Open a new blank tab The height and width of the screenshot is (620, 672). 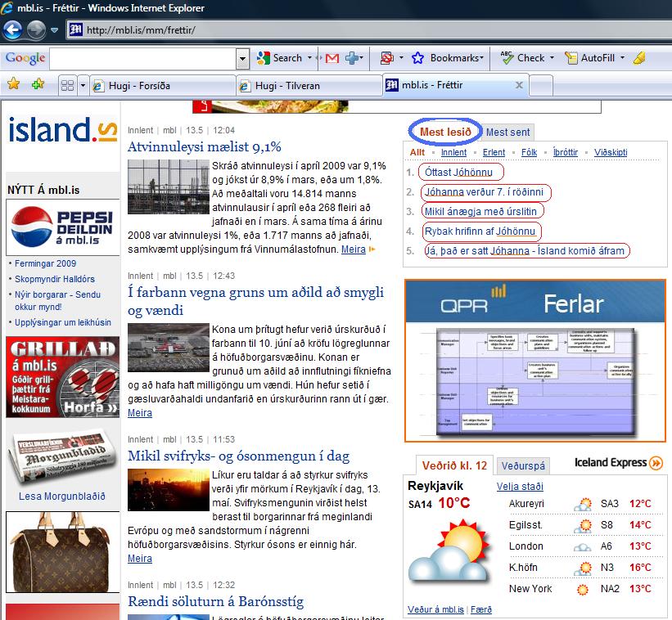click(x=541, y=85)
